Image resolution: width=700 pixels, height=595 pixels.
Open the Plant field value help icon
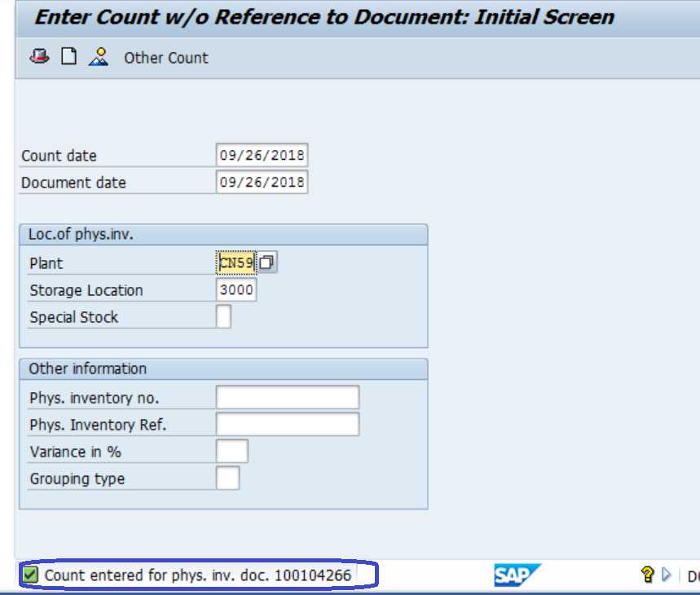(x=266, y=262)
